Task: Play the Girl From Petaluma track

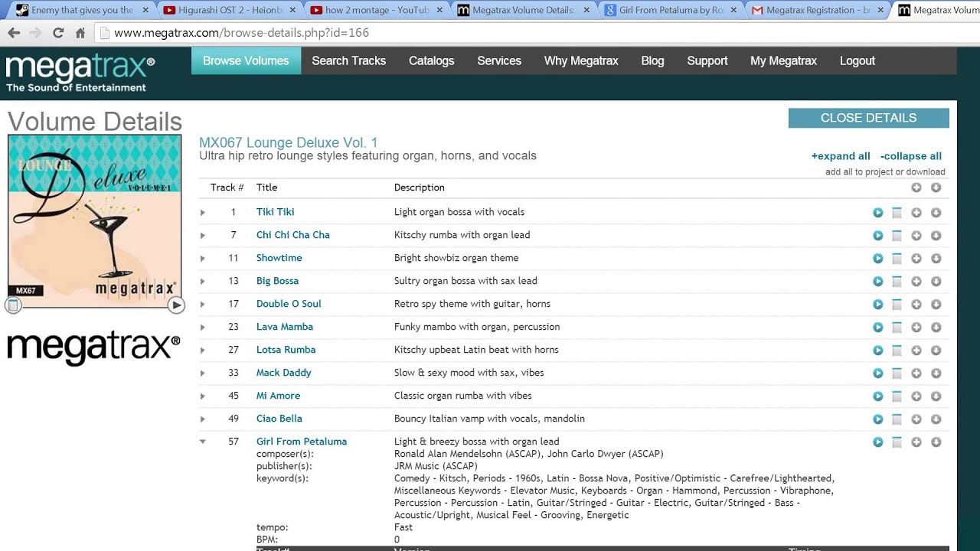Action: [877, 442]
